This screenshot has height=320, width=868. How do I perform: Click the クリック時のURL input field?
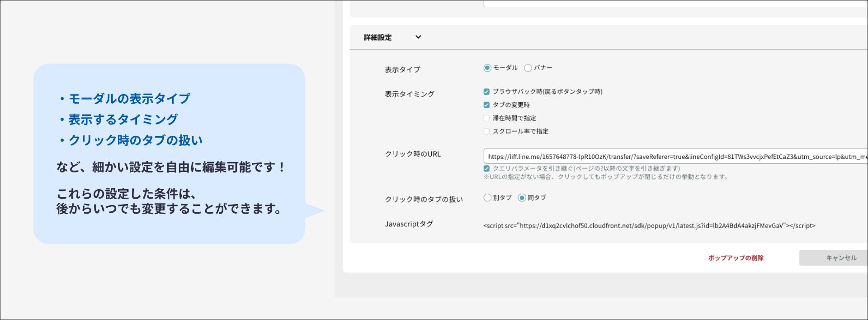675,156
